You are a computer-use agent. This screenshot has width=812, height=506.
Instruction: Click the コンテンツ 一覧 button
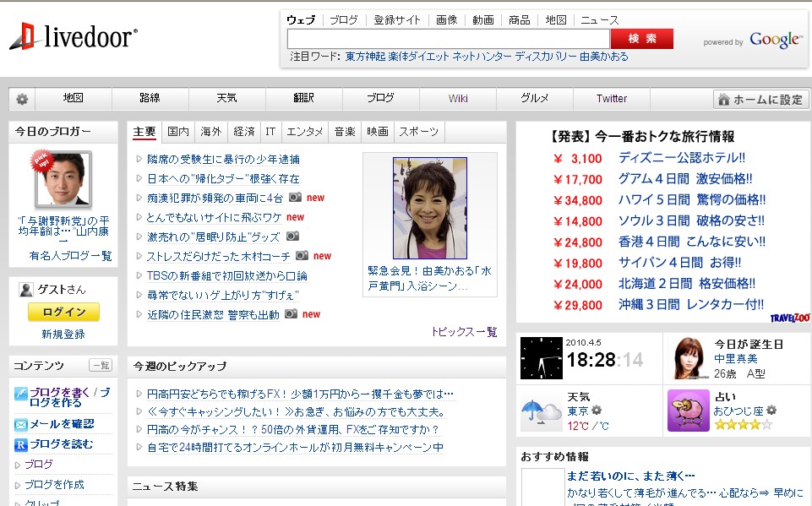coord(101,365)
